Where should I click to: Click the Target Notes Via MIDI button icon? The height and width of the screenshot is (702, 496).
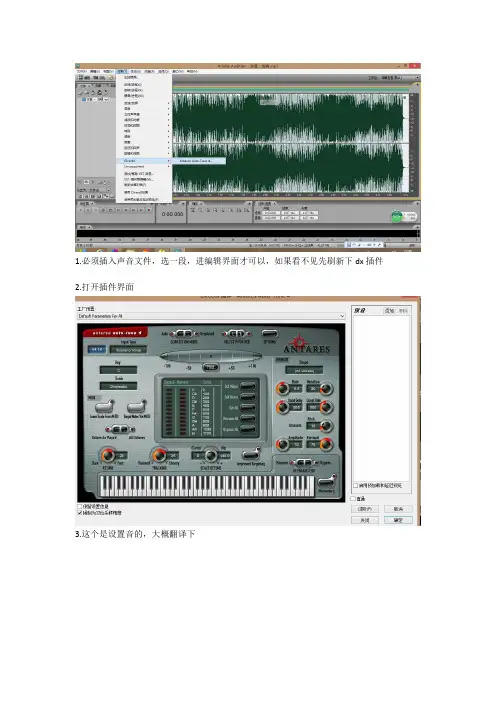137,407
